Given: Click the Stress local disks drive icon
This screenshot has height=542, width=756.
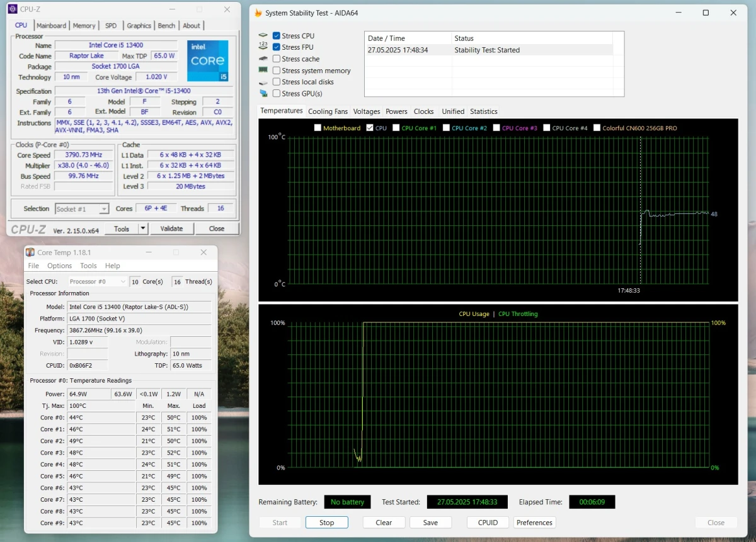Looking at the screenshot, I should pyautogui.click(x=263, y=82).
